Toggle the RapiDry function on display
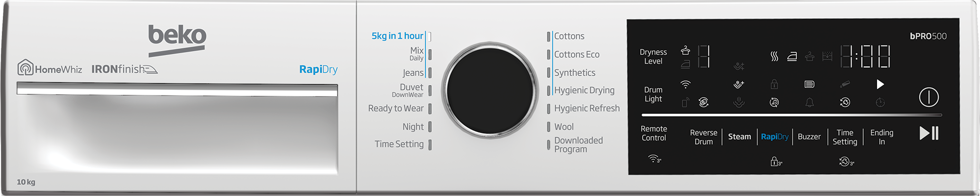The height and width of the screenshot is (196, 980). (775, 137)
